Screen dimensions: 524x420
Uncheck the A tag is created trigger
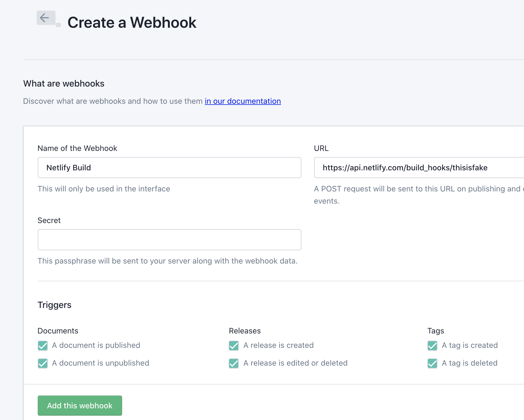(x=432, y=346)
